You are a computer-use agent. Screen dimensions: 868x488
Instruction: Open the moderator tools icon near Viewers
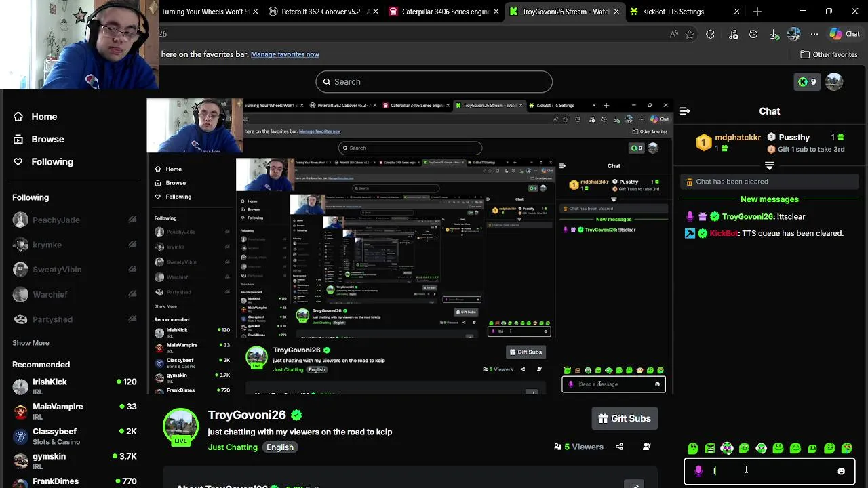pos(646,447)
